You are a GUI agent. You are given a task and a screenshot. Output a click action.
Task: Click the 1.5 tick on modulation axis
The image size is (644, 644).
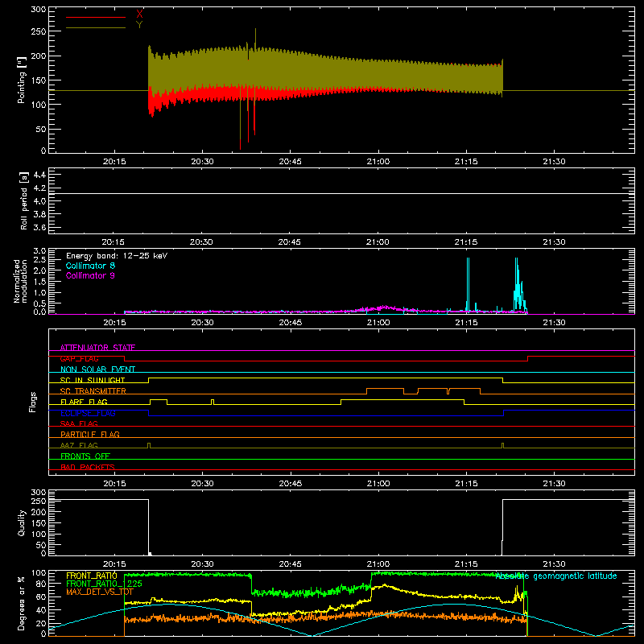coord(39,282)
